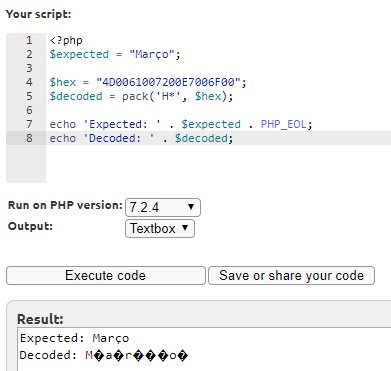391x371 pixels.
Task: Click the empty line 6 in editor
Action: pos(218,110)
